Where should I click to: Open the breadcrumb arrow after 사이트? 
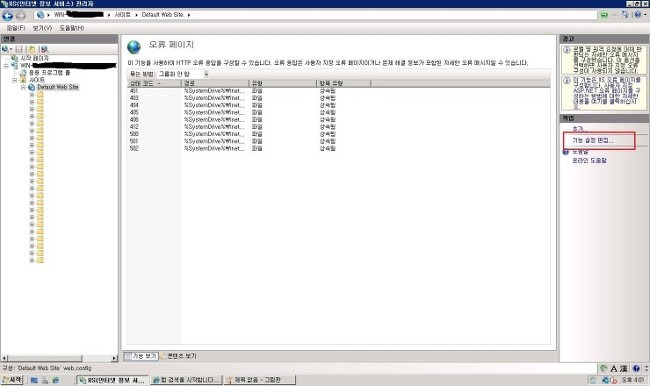point(136,15)
